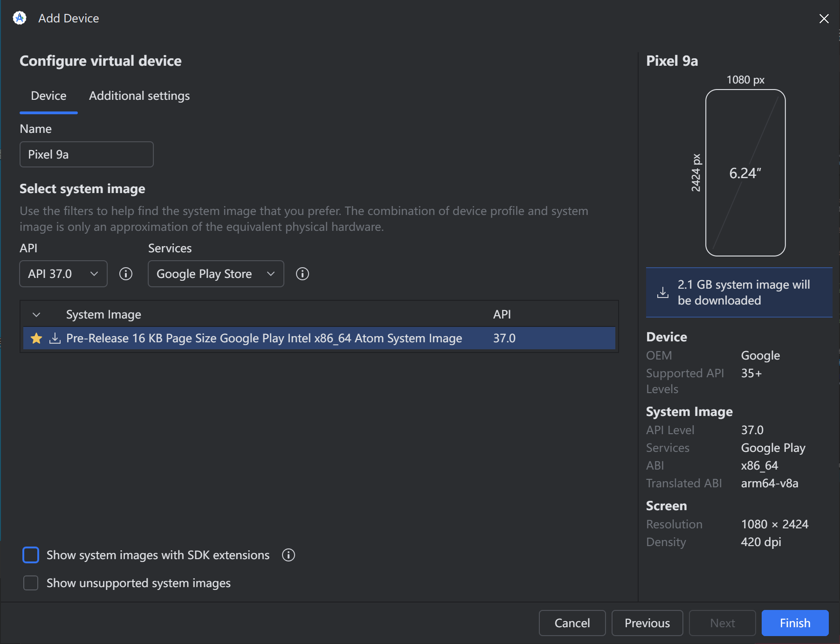Click the Pixel 9a phone preview outline
The image size is (840, 644).
pyautogui.click(x=745, y=173)
